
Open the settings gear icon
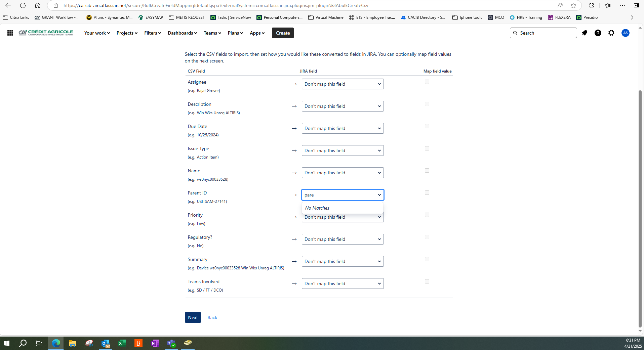tap(611, 33)
